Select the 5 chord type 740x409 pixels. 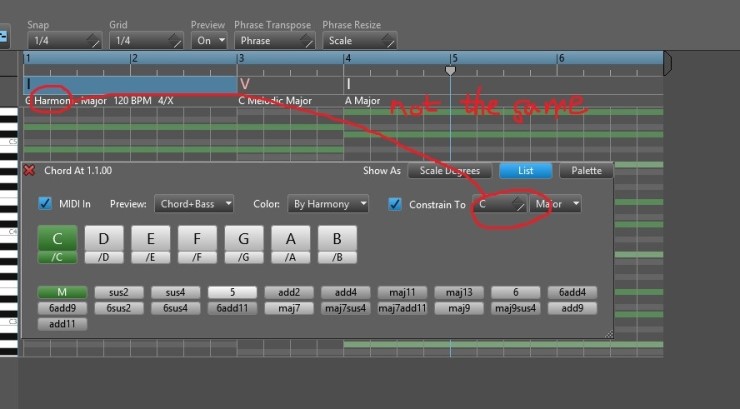pyautogui.click(x=232, y=292)
